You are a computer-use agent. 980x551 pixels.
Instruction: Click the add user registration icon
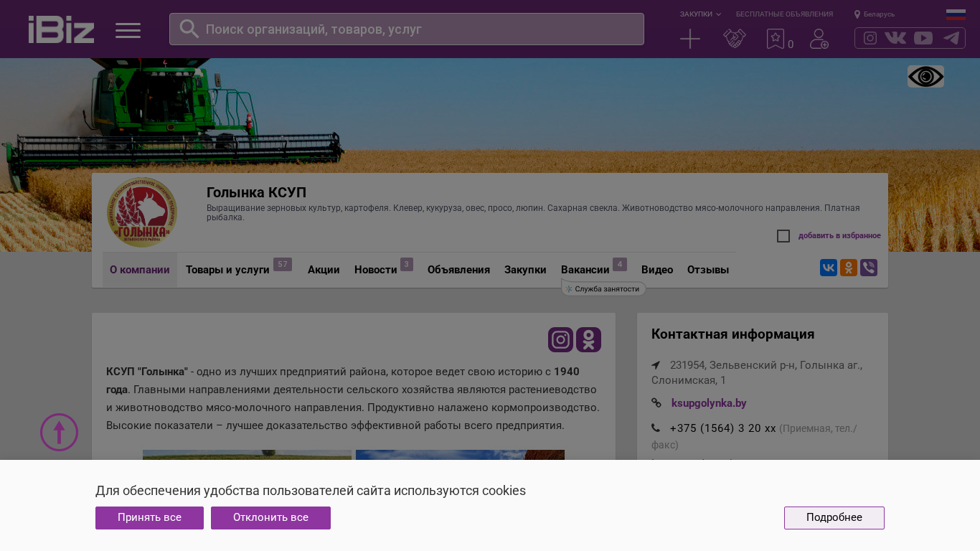[819, 39]
